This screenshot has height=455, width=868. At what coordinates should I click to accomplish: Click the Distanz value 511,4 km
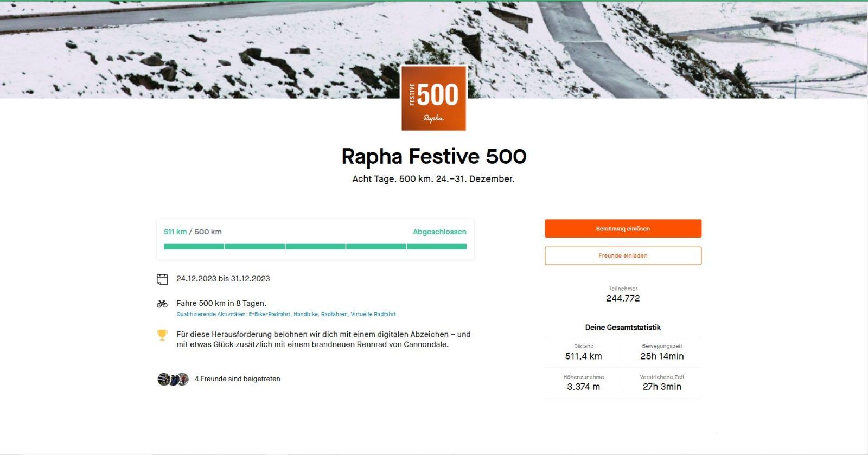583,356
